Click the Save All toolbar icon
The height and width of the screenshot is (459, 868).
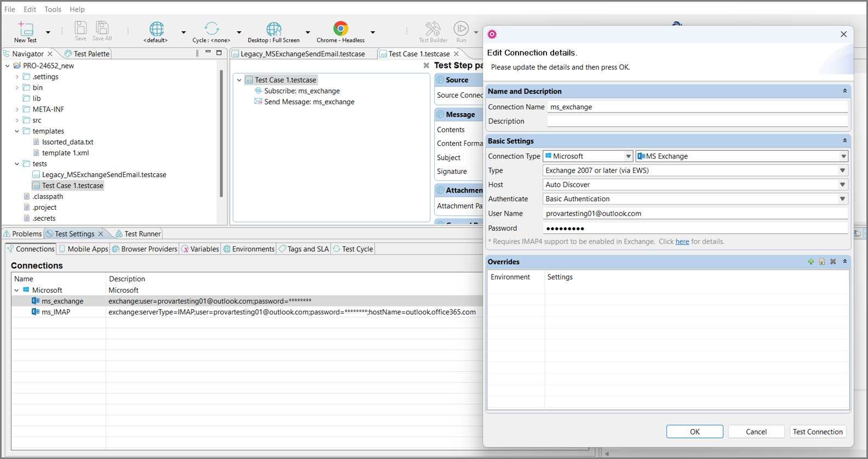pos(102,27)
